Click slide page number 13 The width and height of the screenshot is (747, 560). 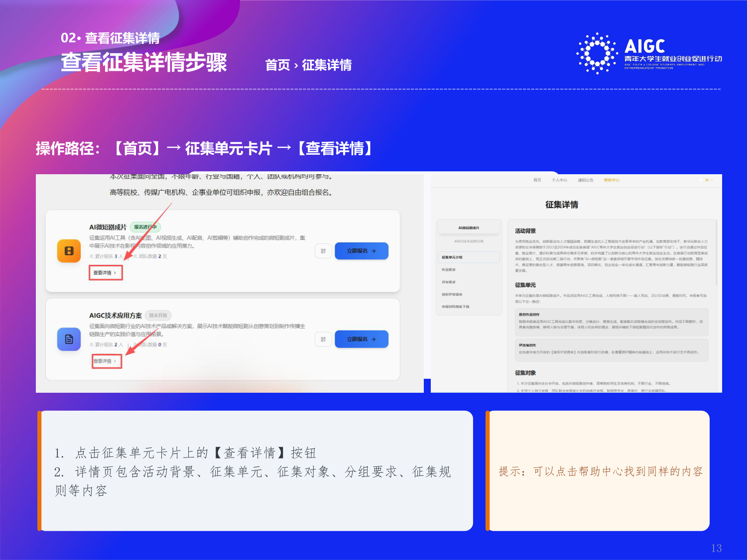click(x=716, y=548)
